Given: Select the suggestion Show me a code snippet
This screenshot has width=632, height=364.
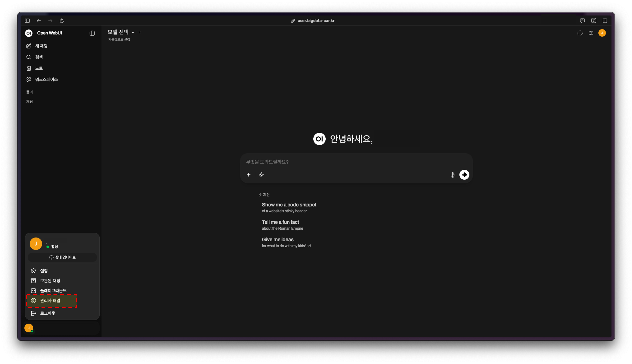Looking at the screenshot, I should tap(289, 208).
